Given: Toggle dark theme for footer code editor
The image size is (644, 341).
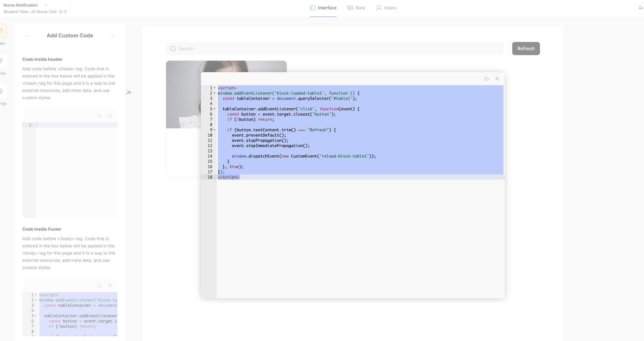Looking at the screenshot, I should pos(99,285).
